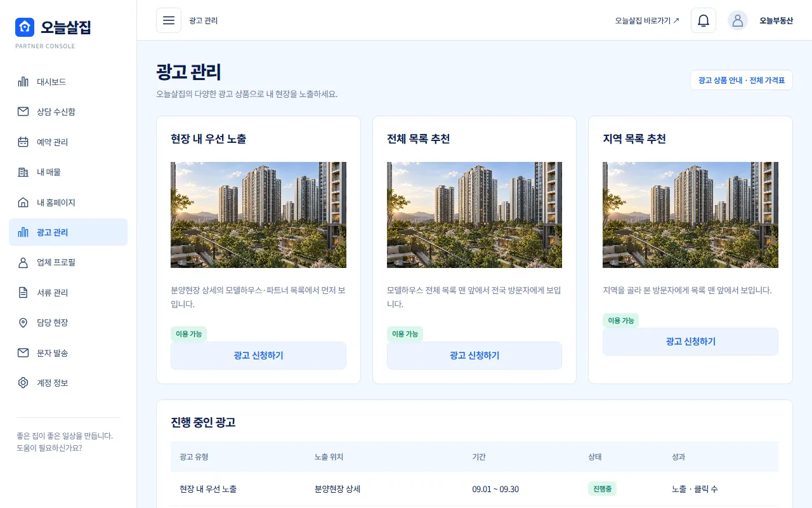Click the 내 매물 building icon
This screenshot has height=508, width=812.
pos(23,172)
